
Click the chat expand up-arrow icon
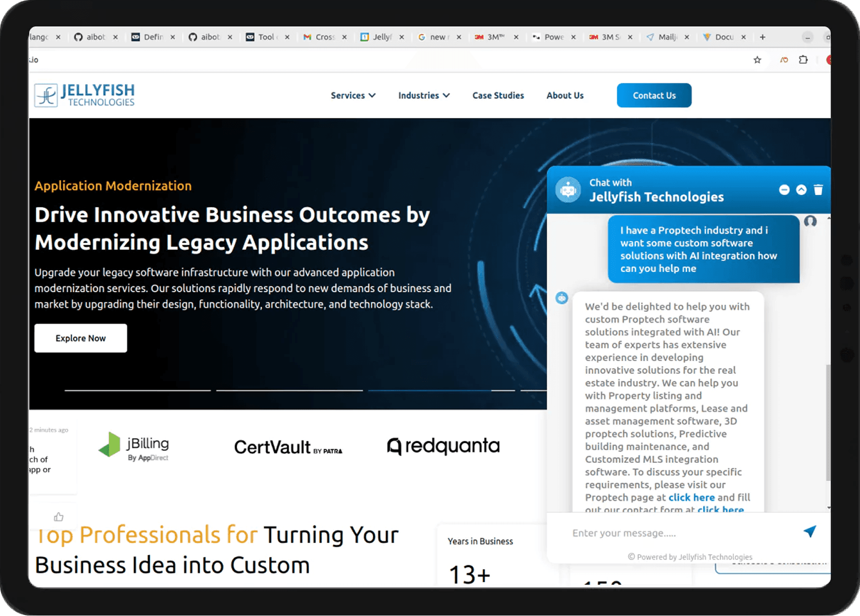click(801, 190)
